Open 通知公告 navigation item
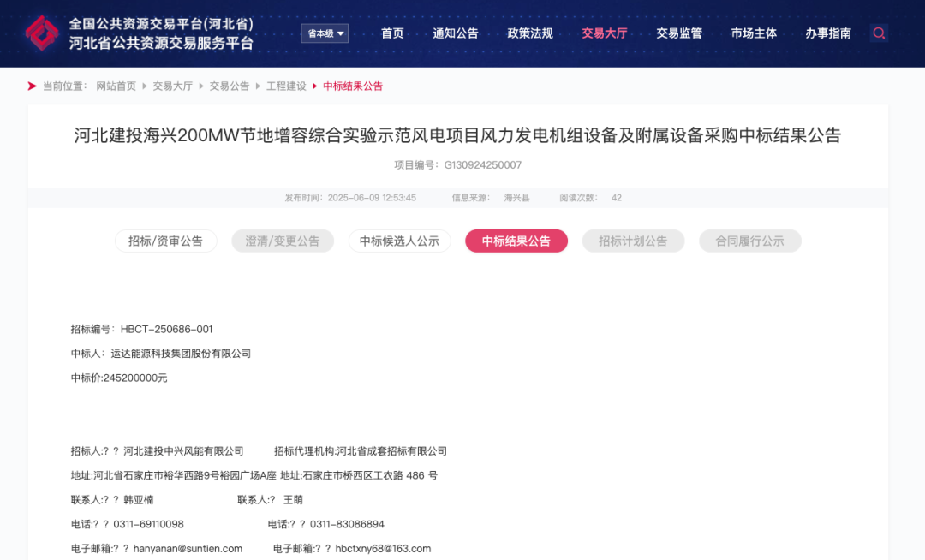Screen dimensions: 925x560 456,33
